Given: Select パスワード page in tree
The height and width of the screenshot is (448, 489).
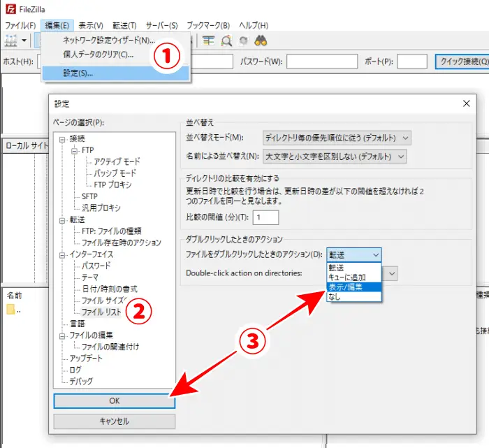Looking at the screenshot, I should (x=96, y=266).
